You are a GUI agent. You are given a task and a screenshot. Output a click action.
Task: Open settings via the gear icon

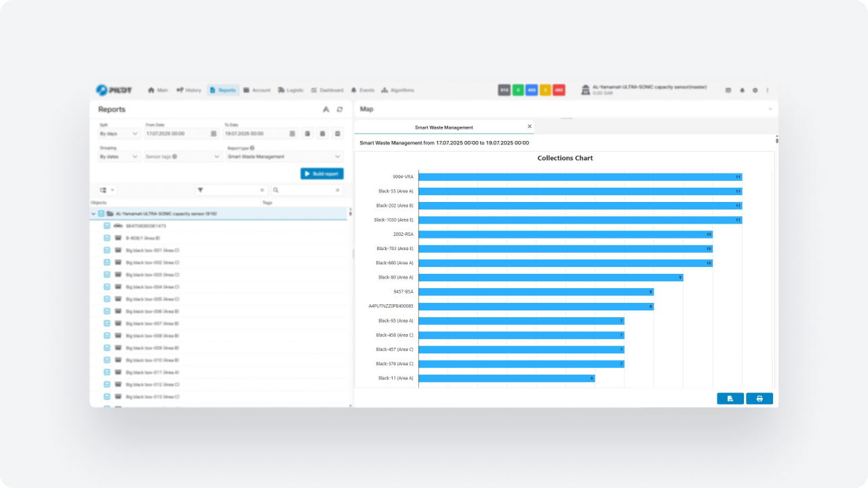click(755, 90)
